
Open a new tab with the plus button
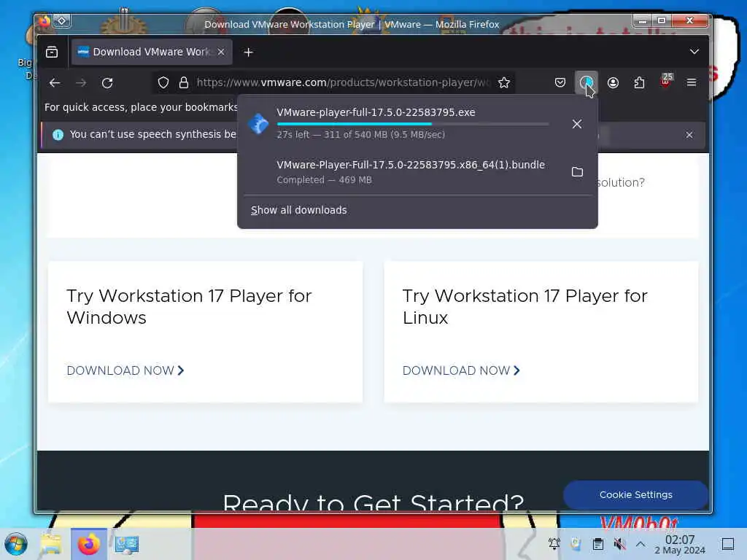[248, 52]
